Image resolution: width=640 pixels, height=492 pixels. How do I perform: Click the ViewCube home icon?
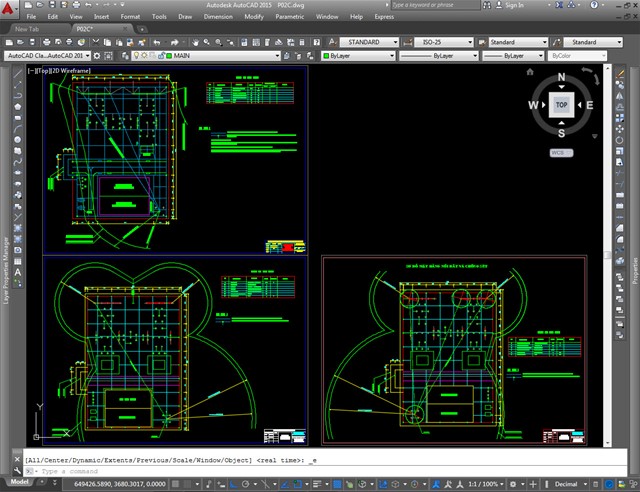[x=530, y=72]
